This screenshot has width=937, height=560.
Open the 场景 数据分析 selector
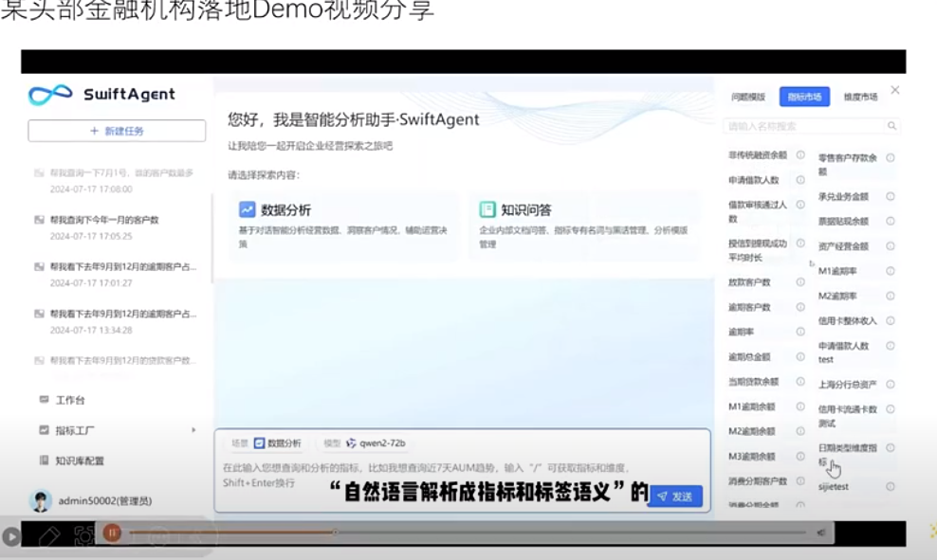coord(266,443)
